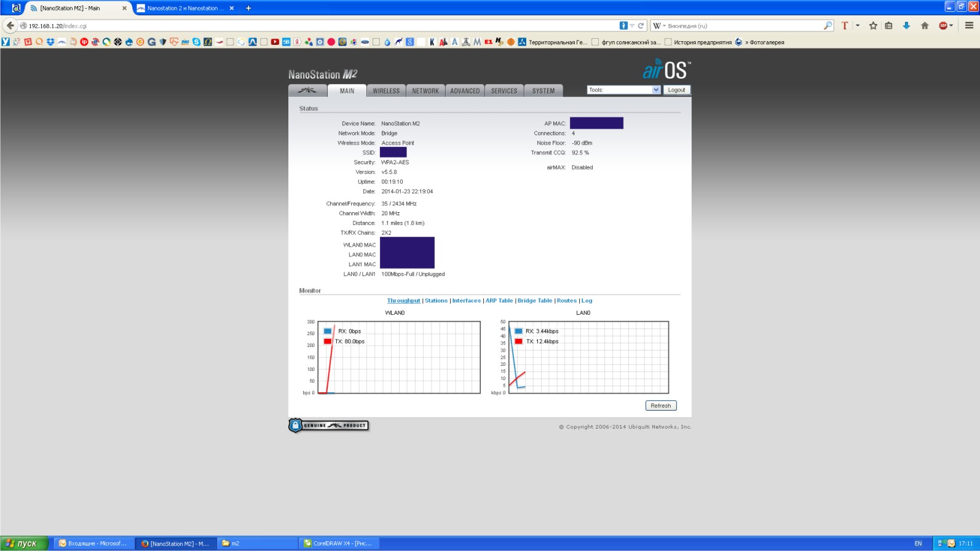Screen dimensions: 980x551
Task: Open the bookmarks star icon
Action: (873, 26)
